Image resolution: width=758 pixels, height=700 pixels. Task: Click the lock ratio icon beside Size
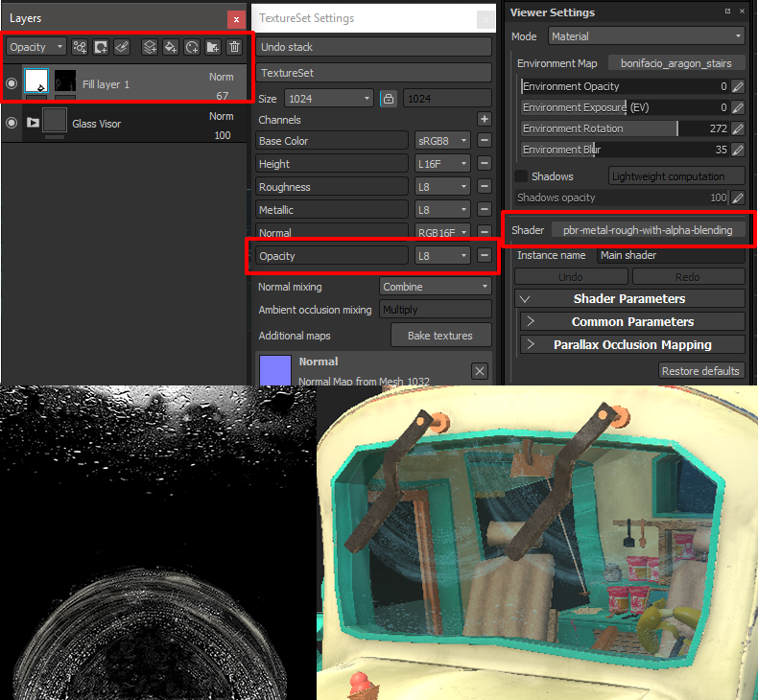389,99
